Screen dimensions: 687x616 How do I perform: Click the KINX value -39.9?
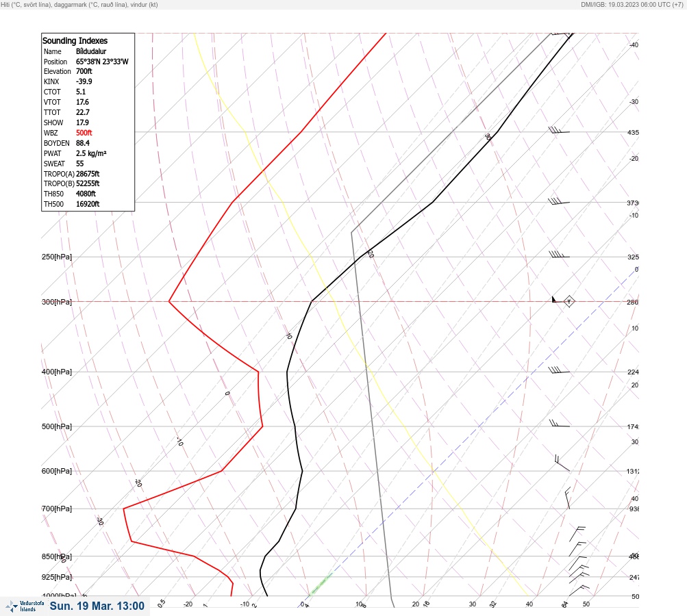point(84,81)
